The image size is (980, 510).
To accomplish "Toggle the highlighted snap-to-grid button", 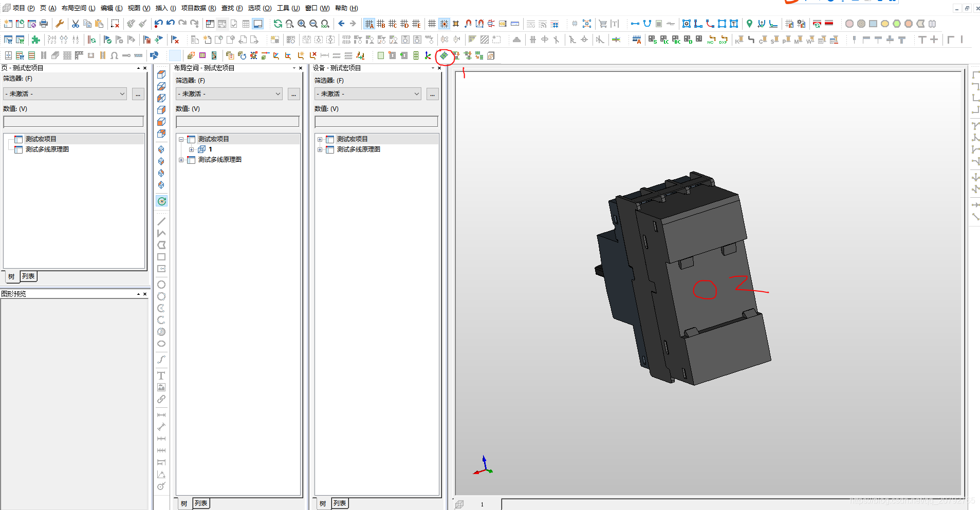I will click(x=444, y=24).
